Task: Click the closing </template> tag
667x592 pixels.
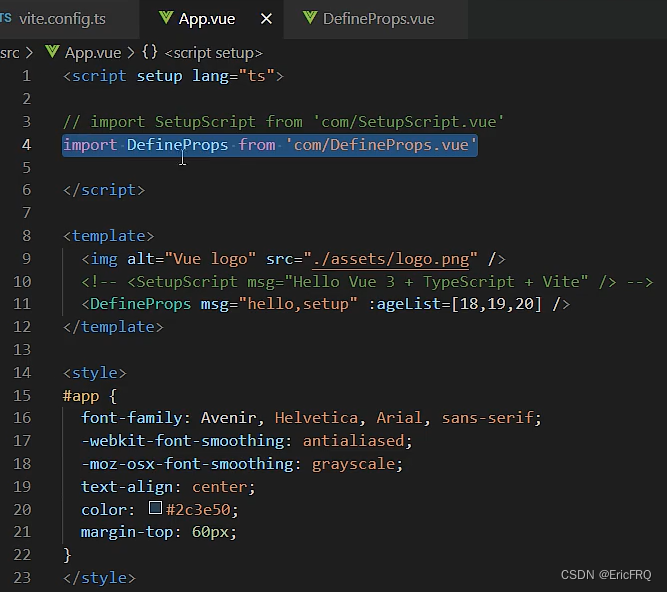Action: 113,327
